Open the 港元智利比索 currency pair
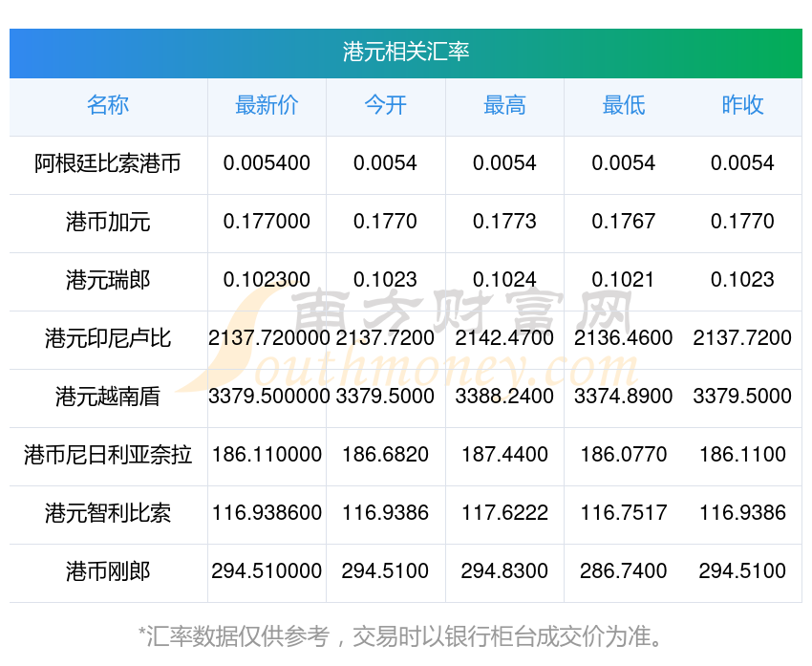This screenshot has height=666, width=812. click(108, 513)
